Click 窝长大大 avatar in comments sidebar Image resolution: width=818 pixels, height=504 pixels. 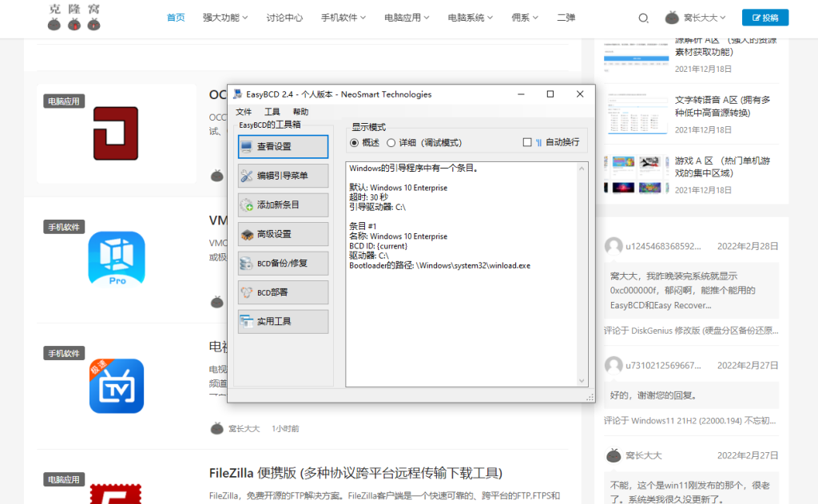[613, 455]
